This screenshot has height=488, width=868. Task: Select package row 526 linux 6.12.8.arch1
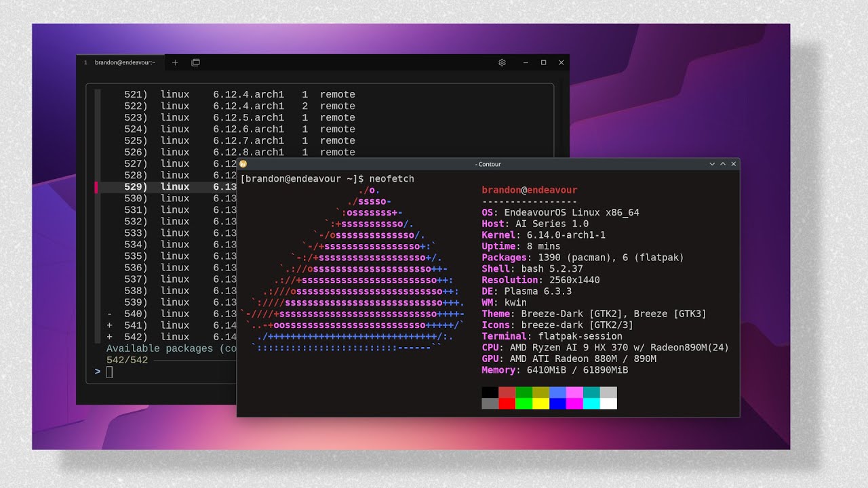(x=237, y=152)
